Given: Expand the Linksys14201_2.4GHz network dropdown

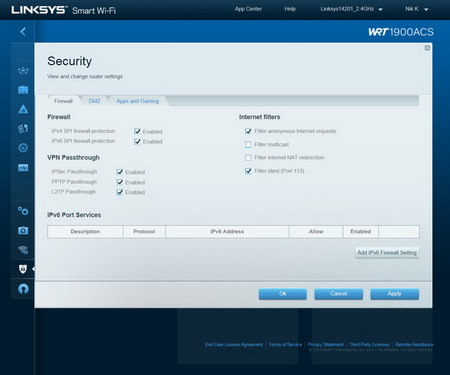Looking at the screenshot, I should pos(351,9).
